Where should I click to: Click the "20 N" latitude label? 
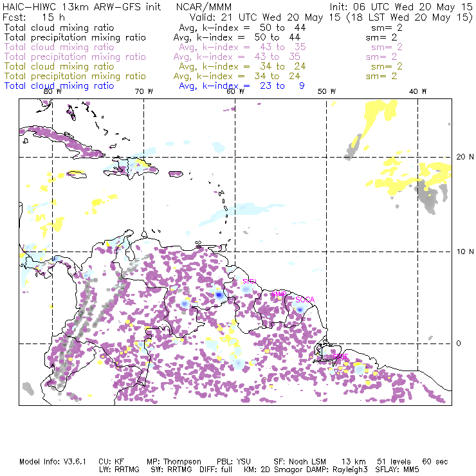[x=465, y=157]
